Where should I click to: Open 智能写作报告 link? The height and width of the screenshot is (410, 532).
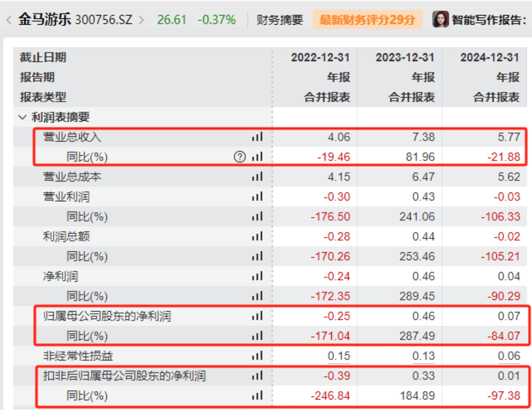click(489, 20)
